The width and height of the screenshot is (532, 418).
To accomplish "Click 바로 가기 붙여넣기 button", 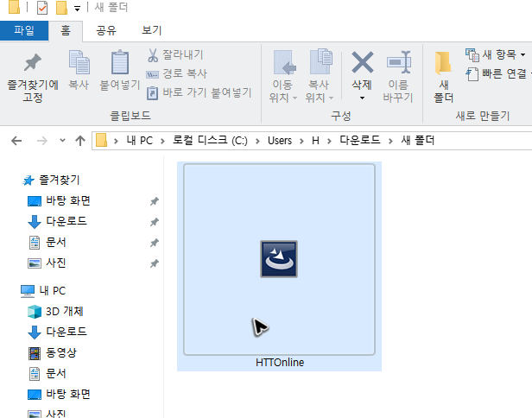I will coord(199,92).
